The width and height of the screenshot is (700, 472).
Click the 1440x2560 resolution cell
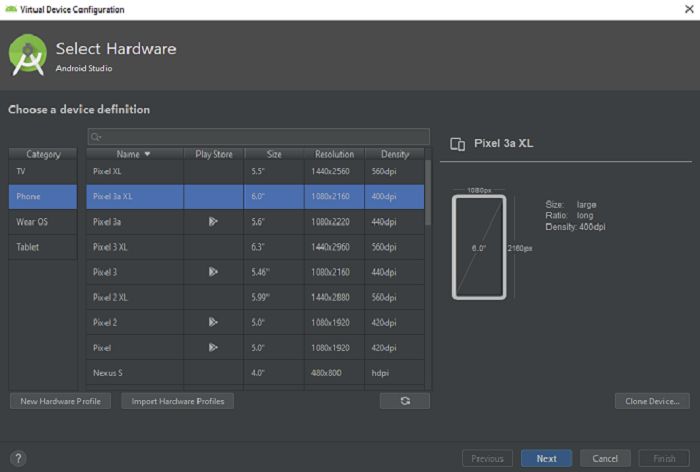pyautogui.click(x=334, y=171)
